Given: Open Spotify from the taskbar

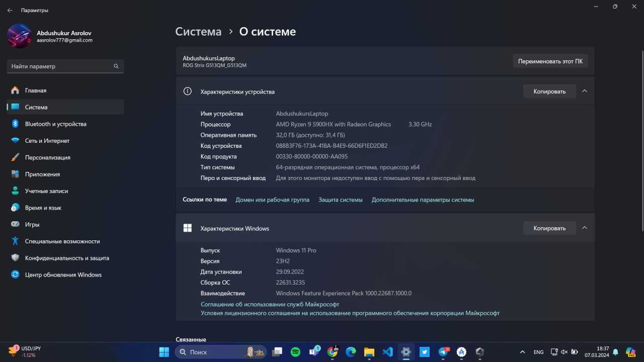Looking at the screenshot, I should pos(295,352).
